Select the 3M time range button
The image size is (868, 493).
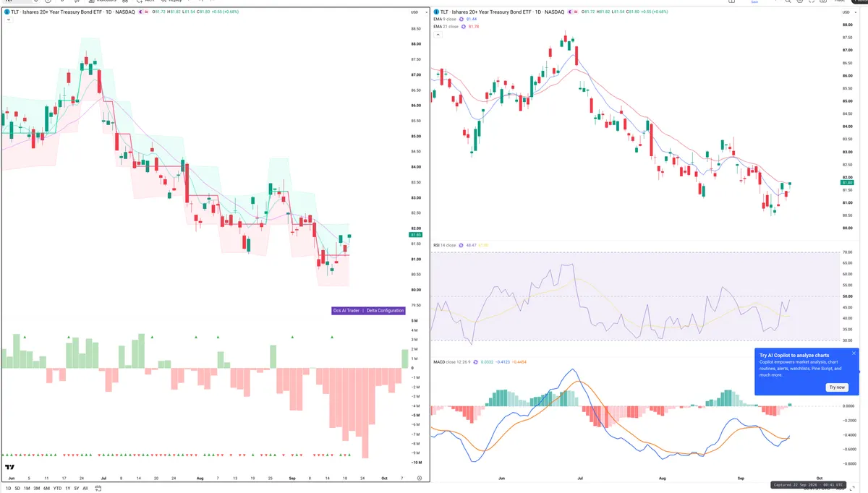tap(37, 489)
